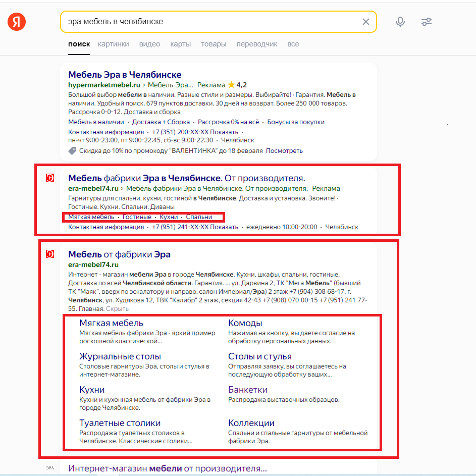Image resolution: width=476 pixels, height=476 pixels.
Task: Select the 'поиск' tab
Action: (x=79, y=44)
